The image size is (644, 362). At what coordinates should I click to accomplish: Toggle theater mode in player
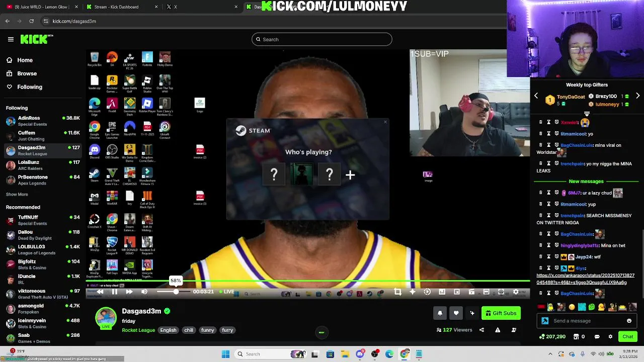coord(486,292)
